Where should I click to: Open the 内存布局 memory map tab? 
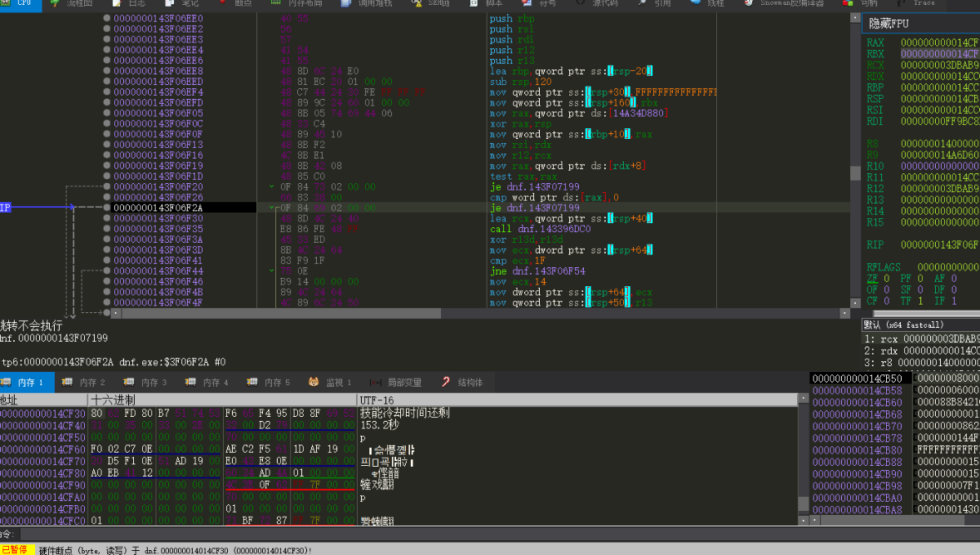(296, 3)
